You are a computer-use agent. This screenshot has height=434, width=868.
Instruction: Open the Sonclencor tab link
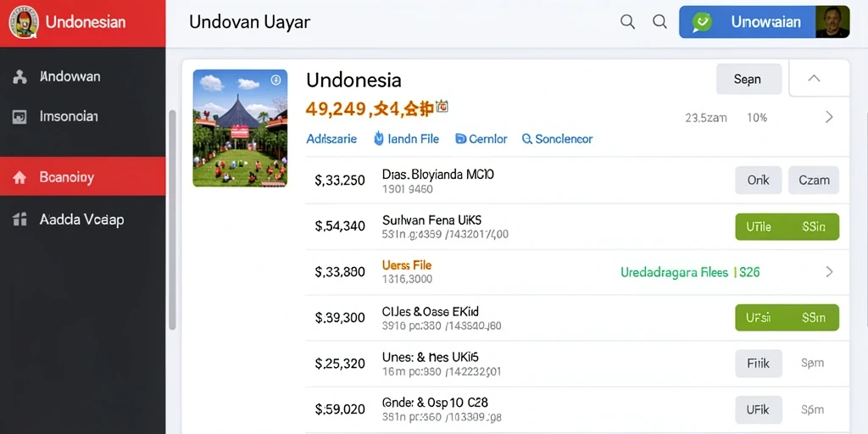pyautogui.click(x=558, y=139)
